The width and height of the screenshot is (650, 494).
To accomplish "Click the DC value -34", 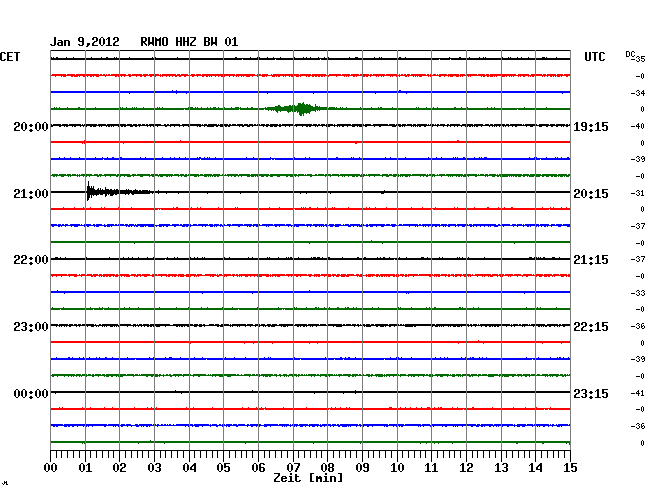I will coord(638,93).
